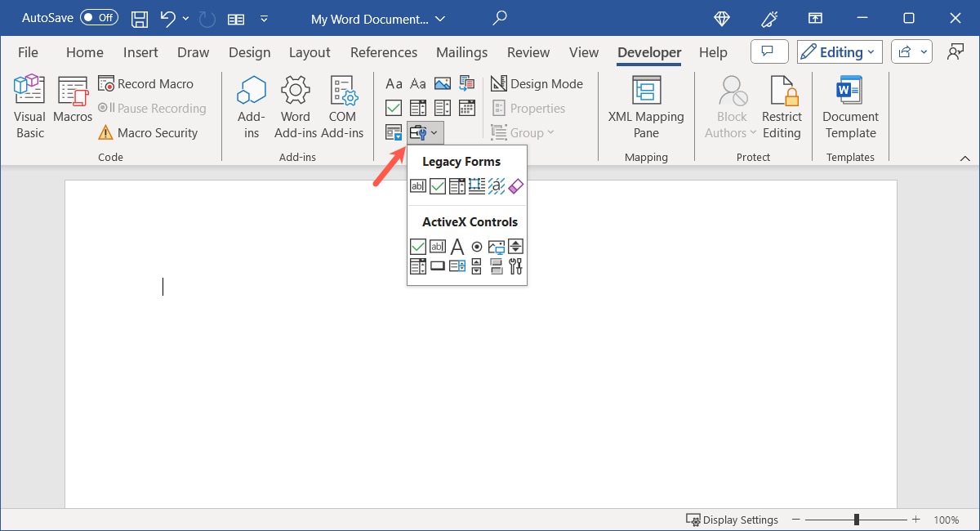Open the More Controls wrench icon under ActiveX

(x=515, y=265)
